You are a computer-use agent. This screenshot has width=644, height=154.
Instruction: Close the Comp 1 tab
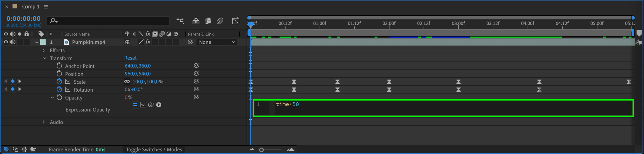coord(7,7)
